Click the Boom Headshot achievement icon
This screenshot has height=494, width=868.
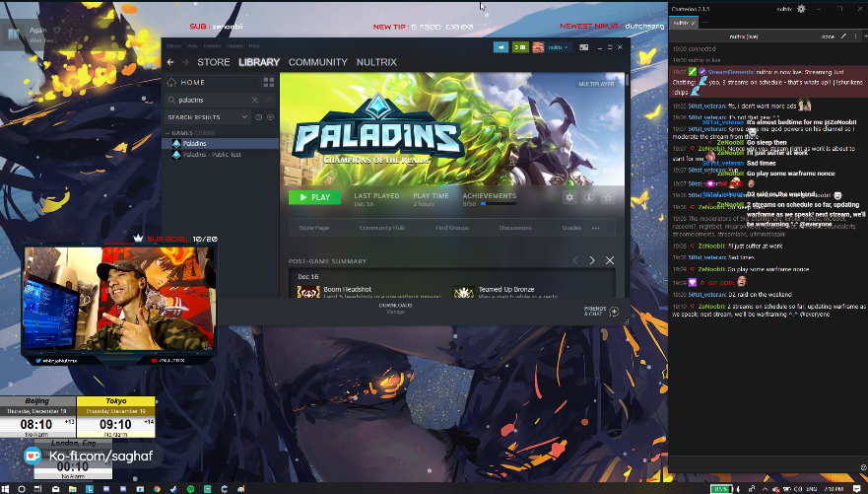[x=308, y=292]
